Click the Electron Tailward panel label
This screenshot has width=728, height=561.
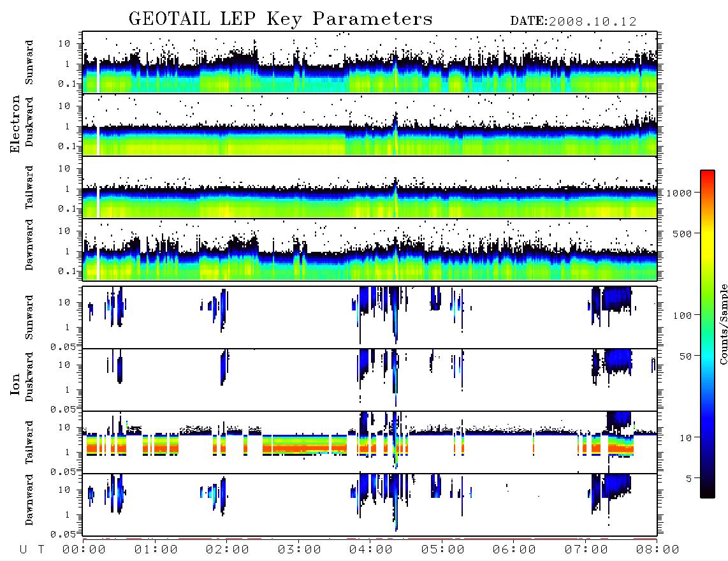tap(29, 187)
